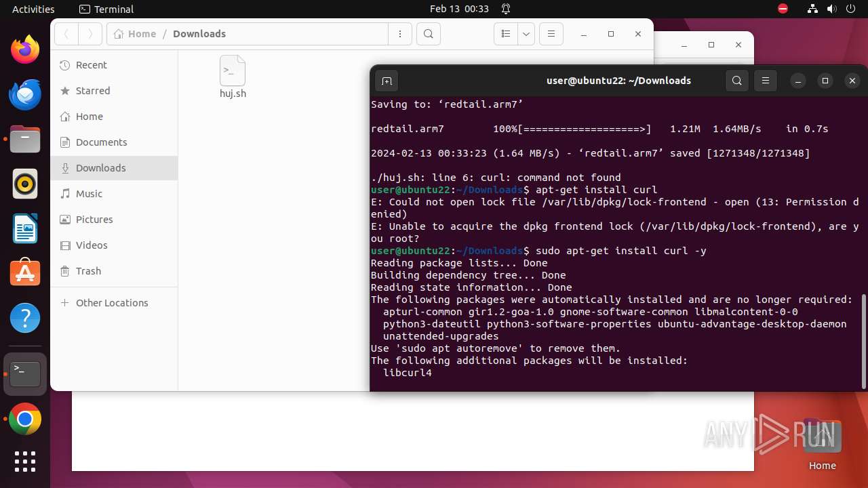Launch LibreOffice Writer from the dock

pos(25,228)
